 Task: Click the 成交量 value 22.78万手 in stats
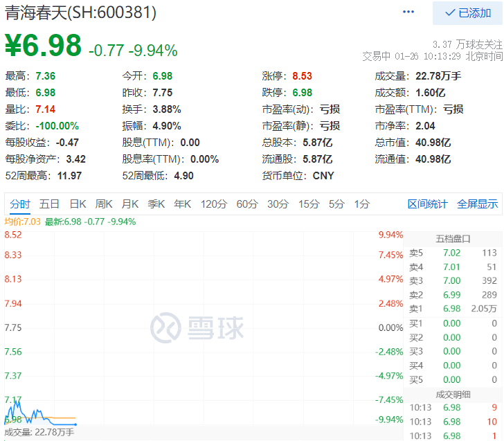click(438, 76)
